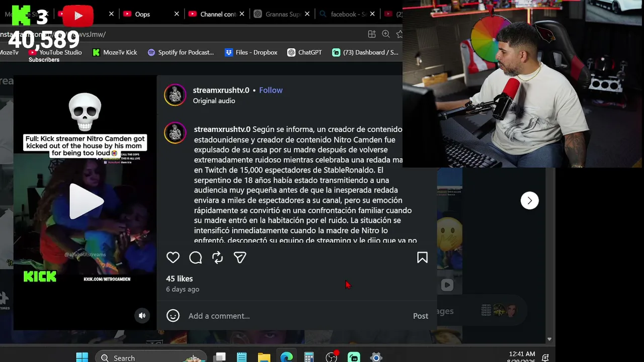Like the post with the heart icon
644x362 pixels.
click(173, 257)
